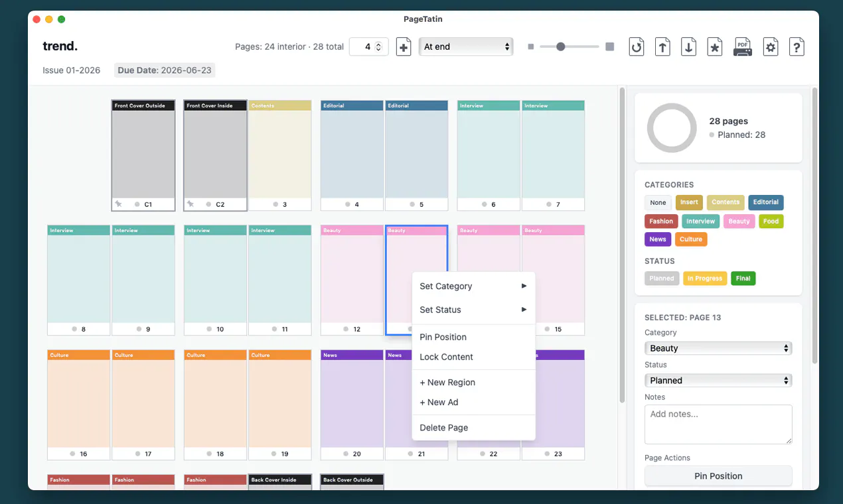The image size is (843, 504).
Task: Click the News category chip
Action: (x=658, y=239)
